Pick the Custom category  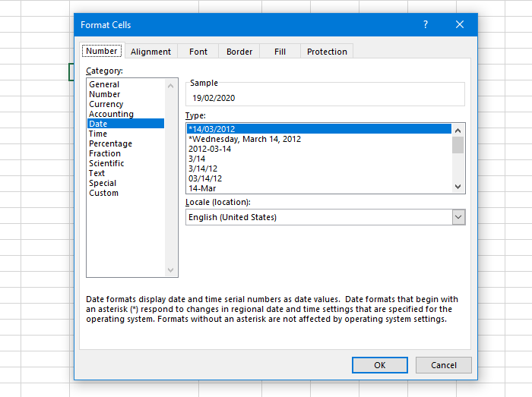[x=103, y=193]
